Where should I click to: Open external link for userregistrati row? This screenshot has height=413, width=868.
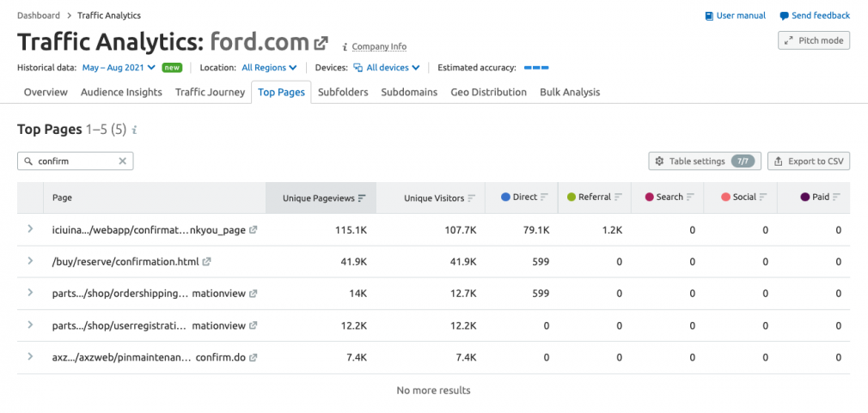click(253, 325)
